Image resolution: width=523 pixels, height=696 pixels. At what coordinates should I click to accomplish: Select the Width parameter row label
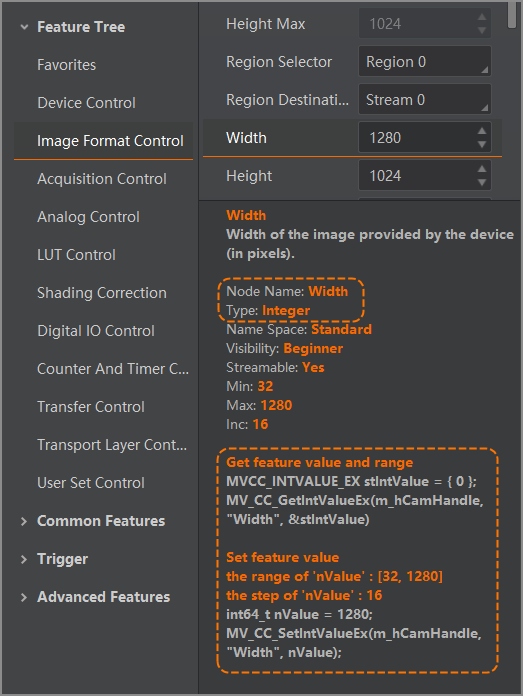click(246, 138)
